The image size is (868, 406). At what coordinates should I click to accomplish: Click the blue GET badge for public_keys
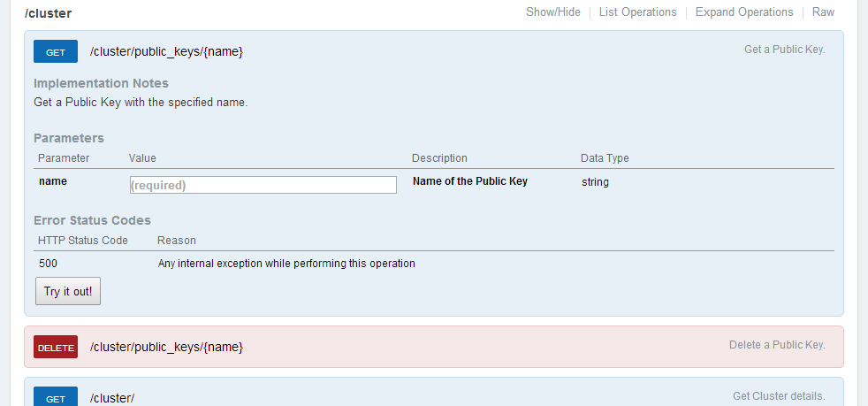click(56, 52)
